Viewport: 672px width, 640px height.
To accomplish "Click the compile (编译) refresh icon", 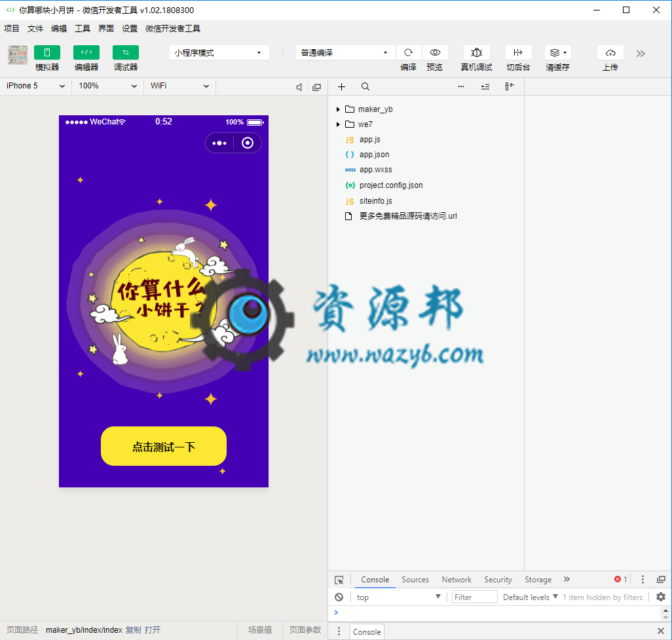I will pos(409,52).
